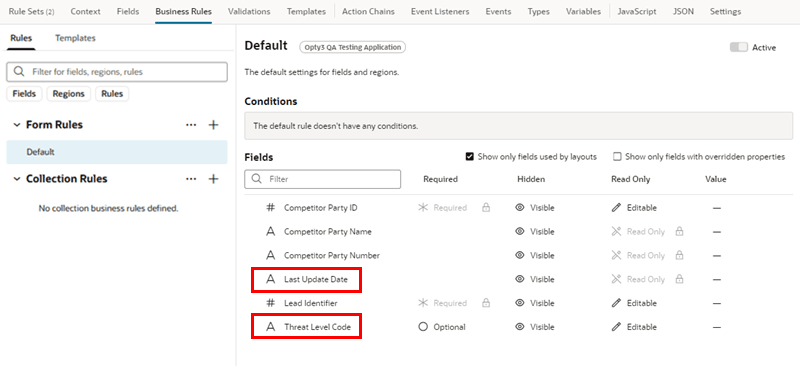Click the Required asterisk for Competitor Party ID
The height and width of the screenshot is (366, 800).
[x=423, y=208]
